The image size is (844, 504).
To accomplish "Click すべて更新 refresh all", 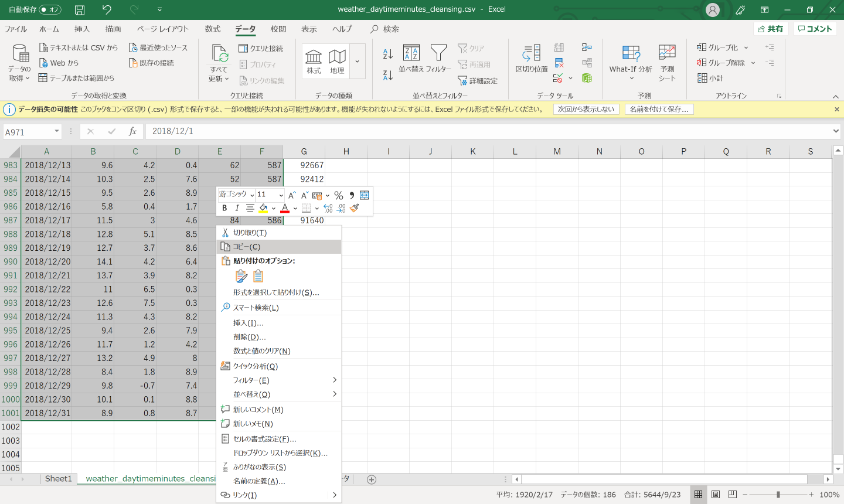I will 219,63.
